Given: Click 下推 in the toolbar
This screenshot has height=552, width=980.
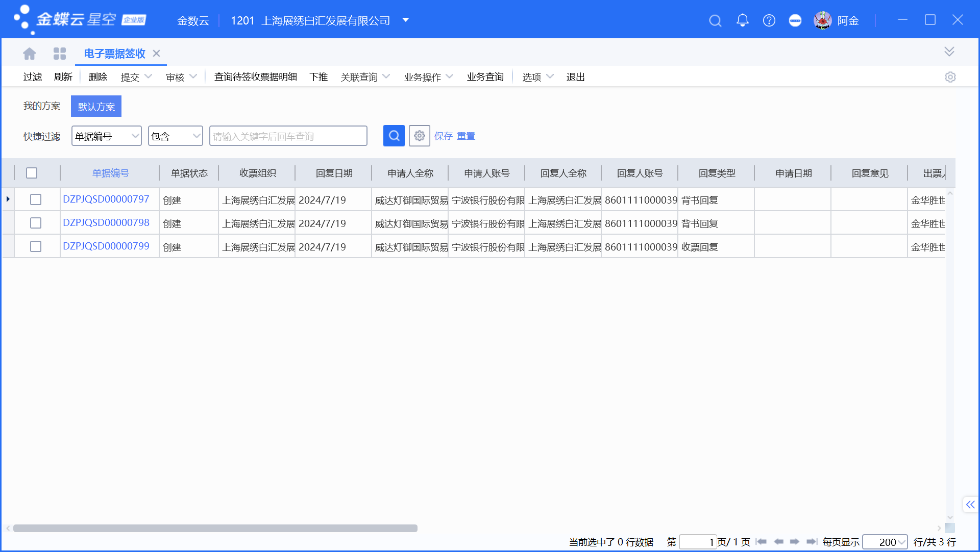Looking at the screenshot, I should (x=318, y=77).
